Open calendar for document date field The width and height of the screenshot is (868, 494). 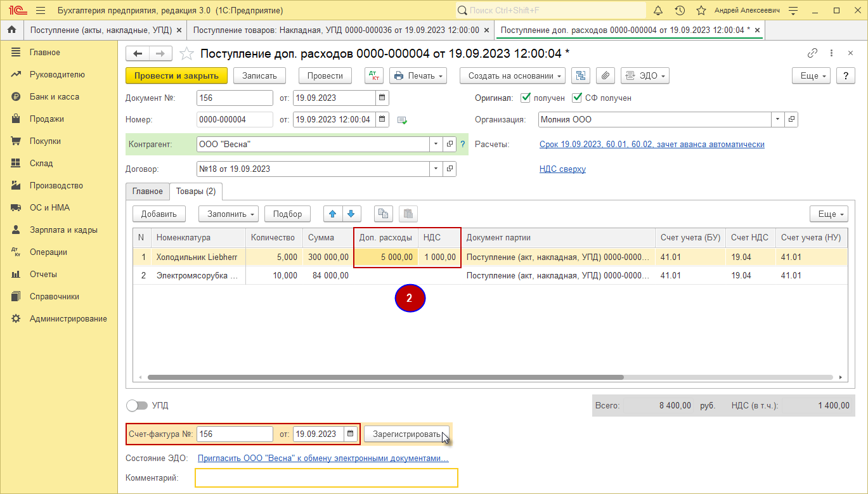[x=382, y=98]
